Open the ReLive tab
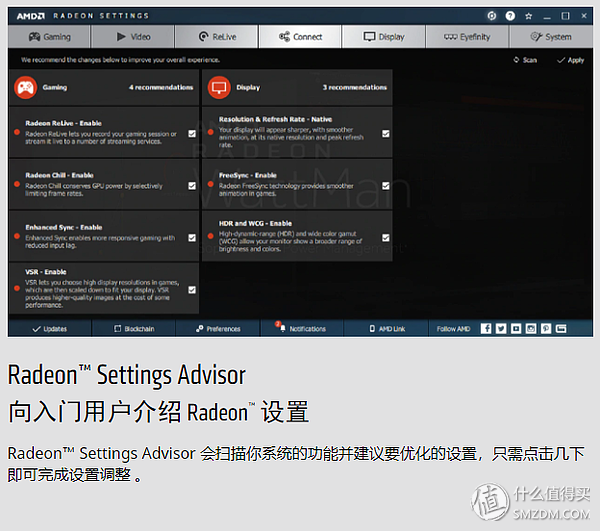The image size is (600, 531). (x=217, y=37)
